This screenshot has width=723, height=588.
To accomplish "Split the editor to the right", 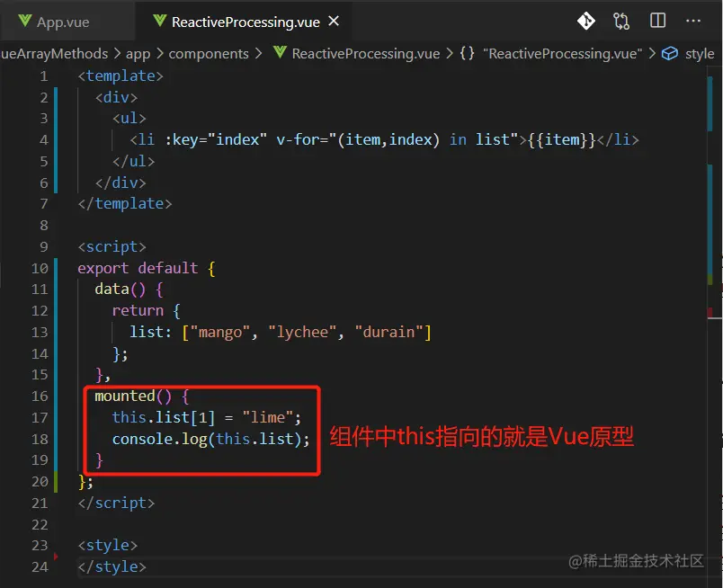I will (657, 21).
